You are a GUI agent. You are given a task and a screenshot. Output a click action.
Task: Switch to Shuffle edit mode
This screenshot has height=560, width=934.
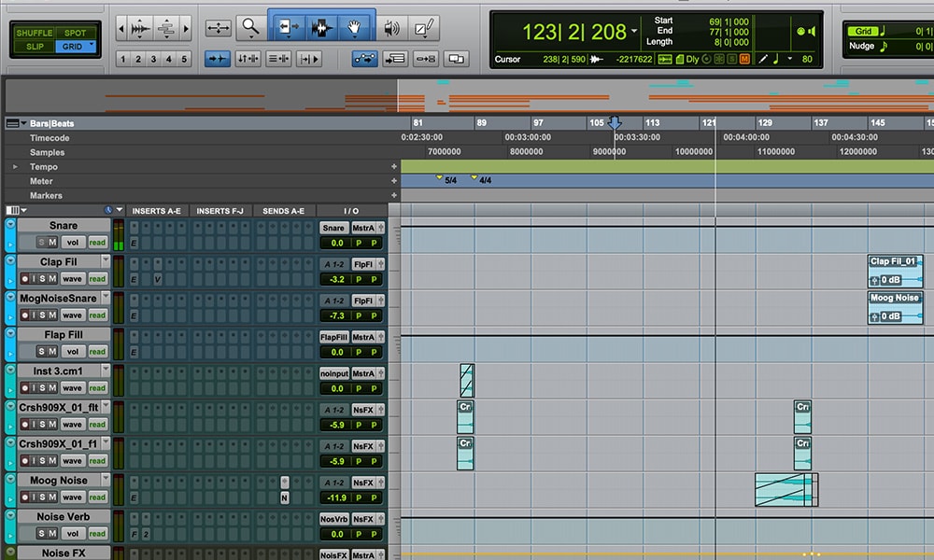pyautogui.click(x=35, y=33)
